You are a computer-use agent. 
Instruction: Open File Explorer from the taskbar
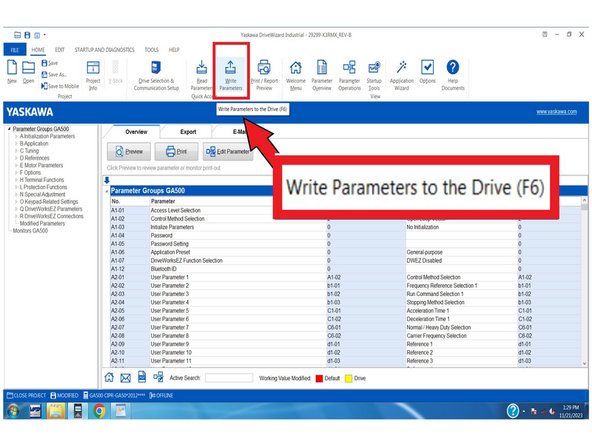(56, 411)
